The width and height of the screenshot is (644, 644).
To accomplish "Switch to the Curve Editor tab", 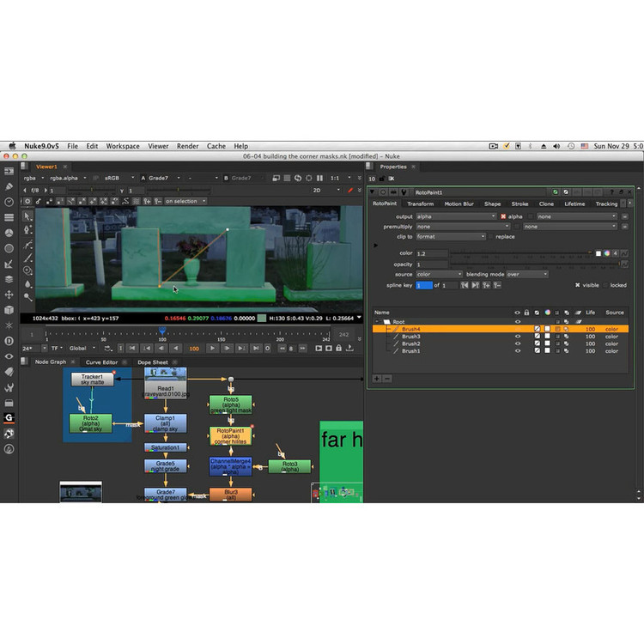I will point(101,361).
